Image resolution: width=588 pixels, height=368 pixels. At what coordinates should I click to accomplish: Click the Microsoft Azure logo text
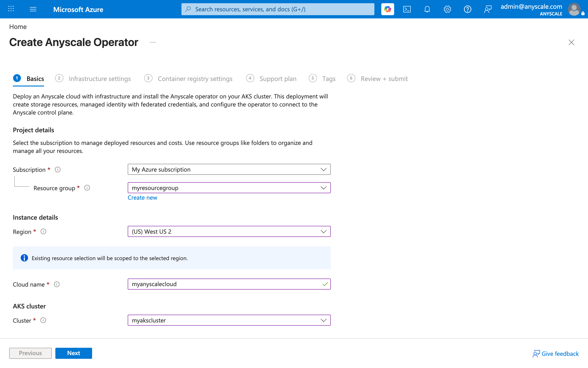(78, 9)
